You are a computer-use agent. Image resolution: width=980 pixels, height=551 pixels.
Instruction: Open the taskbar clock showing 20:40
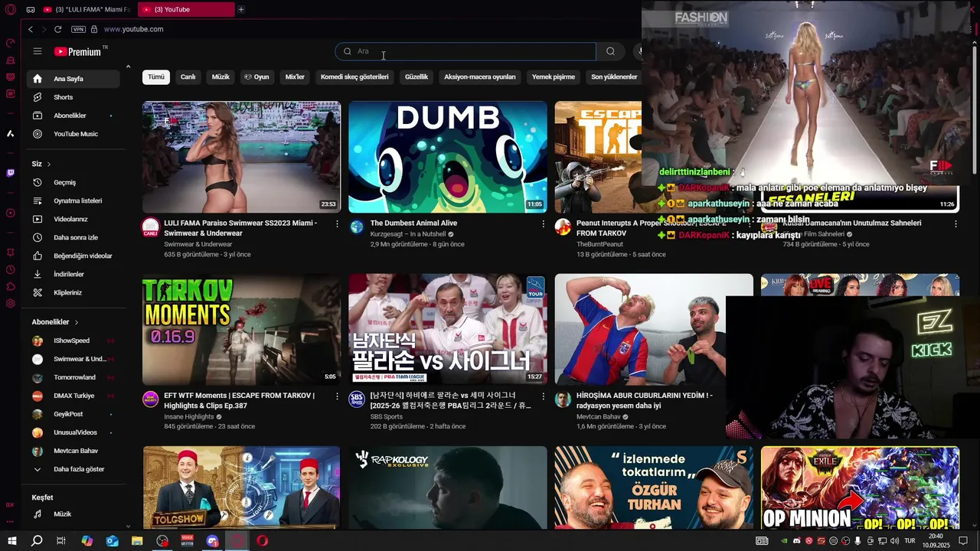[935, 540]
